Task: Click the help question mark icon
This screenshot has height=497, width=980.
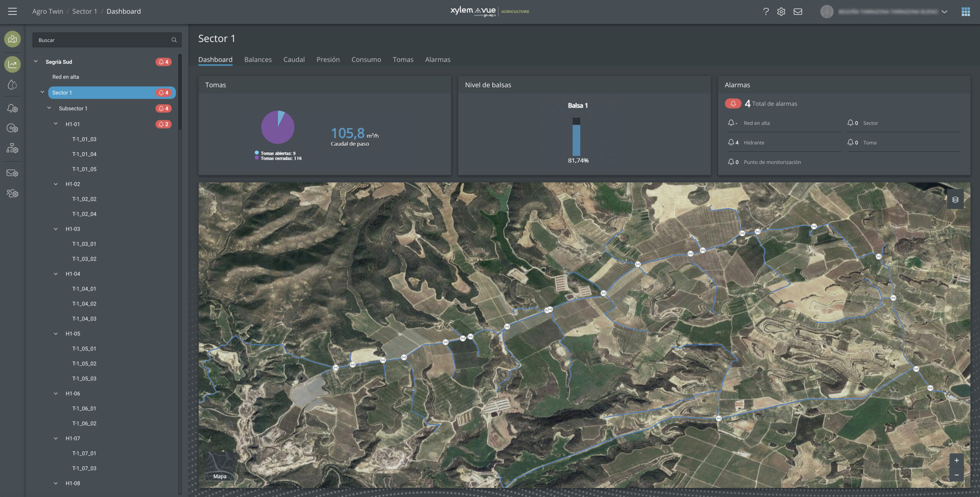Action: click(x=766, y=11)
